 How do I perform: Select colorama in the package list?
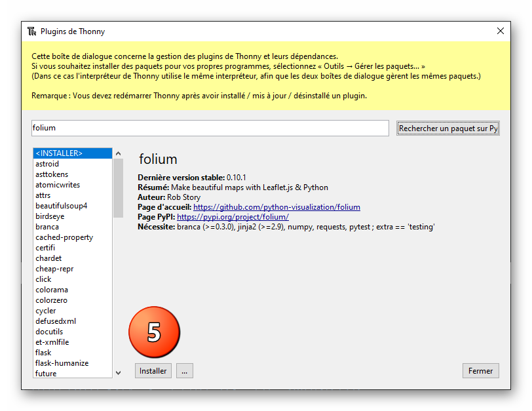click(x=73, y=290)
